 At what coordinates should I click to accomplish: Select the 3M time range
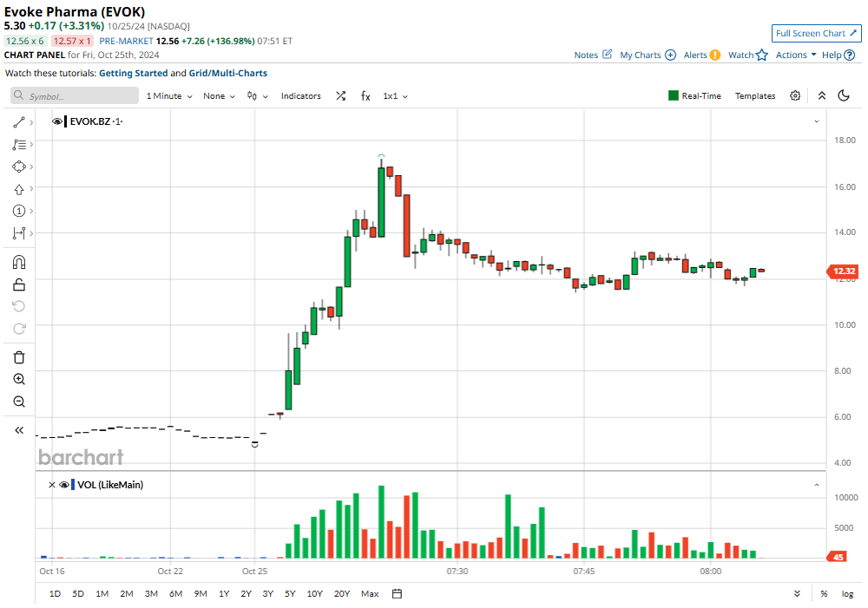click(x=151, y=593)
